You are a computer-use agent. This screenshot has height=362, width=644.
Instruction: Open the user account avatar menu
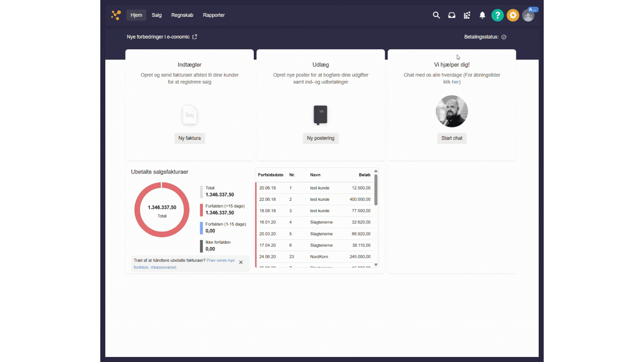coord(528,15)
